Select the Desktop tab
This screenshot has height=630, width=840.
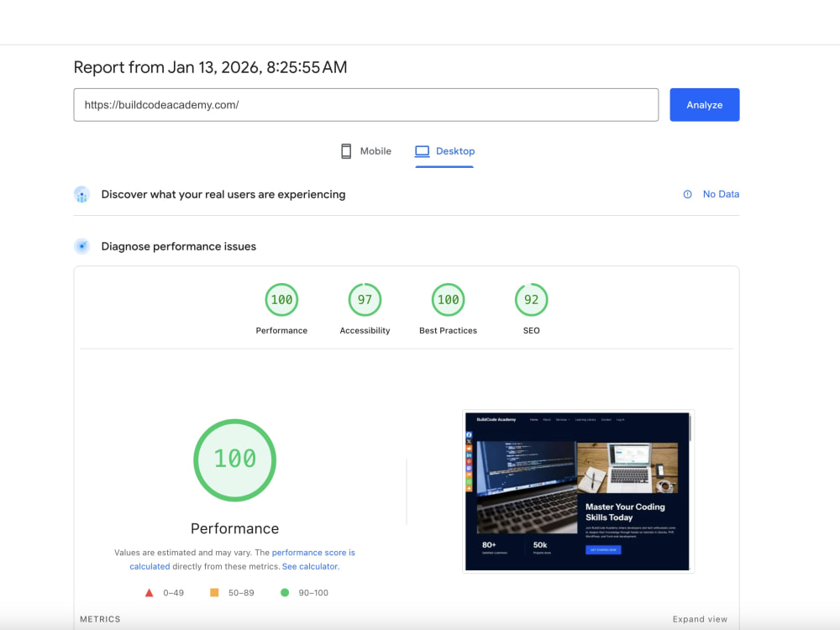(444, 151)
